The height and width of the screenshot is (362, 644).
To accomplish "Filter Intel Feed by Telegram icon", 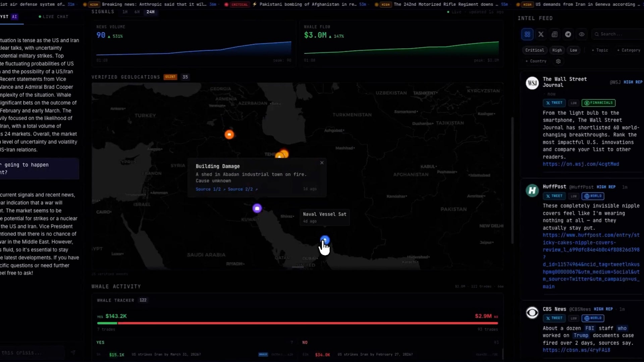I will (568, 34).
